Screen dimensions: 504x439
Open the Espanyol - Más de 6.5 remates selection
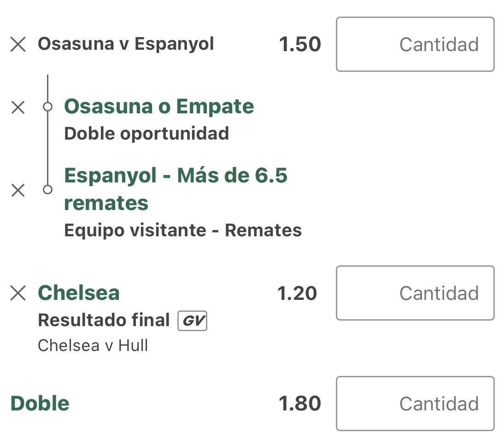pyautogui.click(x=176, y=189)
